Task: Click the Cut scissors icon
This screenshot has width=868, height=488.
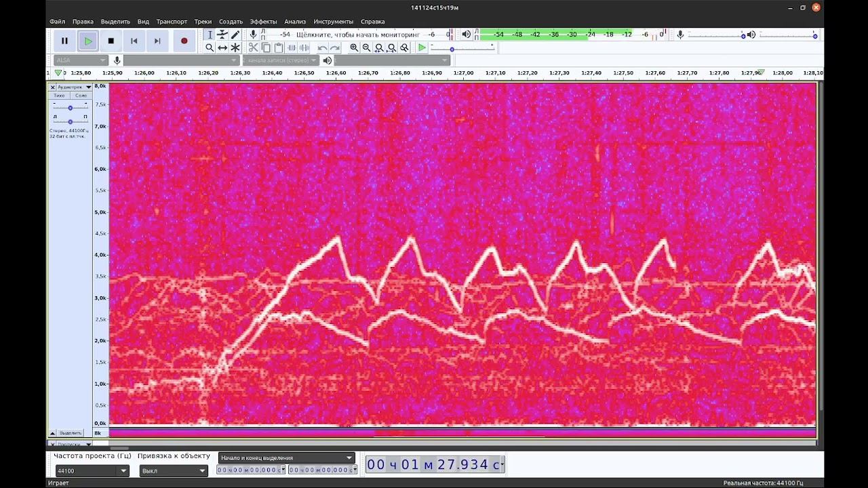Action: [x=253, y=47]
